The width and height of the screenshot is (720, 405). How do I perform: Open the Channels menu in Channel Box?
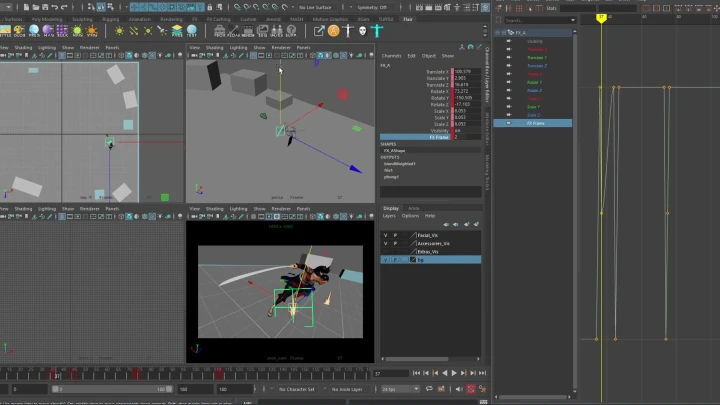coord(391,56)
